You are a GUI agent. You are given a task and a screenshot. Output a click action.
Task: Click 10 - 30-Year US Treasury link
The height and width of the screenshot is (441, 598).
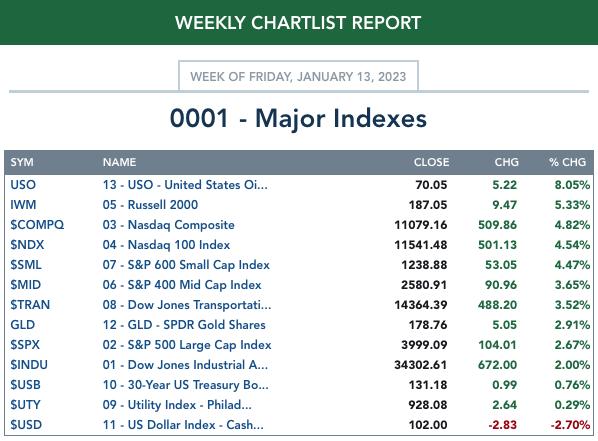point(185,385)
